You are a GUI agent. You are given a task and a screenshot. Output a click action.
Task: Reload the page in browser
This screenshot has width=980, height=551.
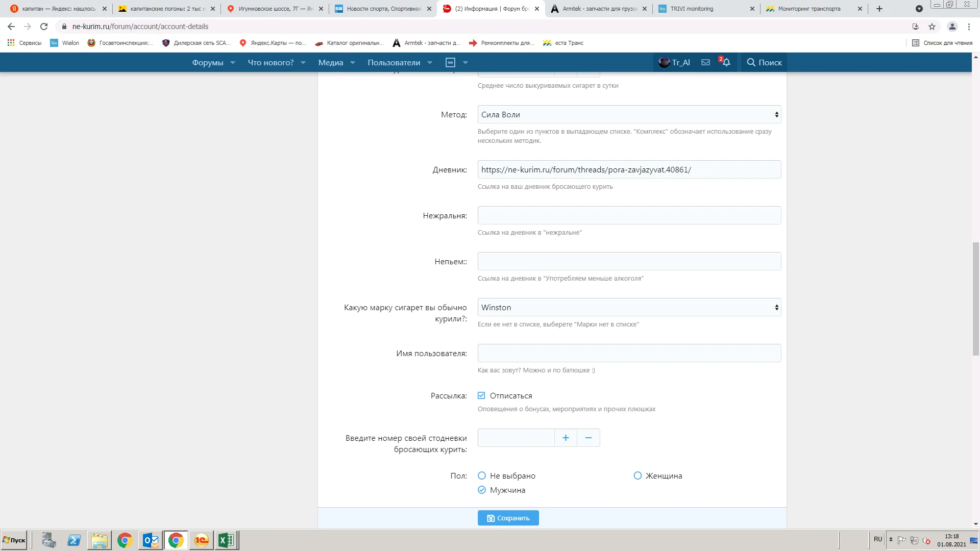pos(44,27)
